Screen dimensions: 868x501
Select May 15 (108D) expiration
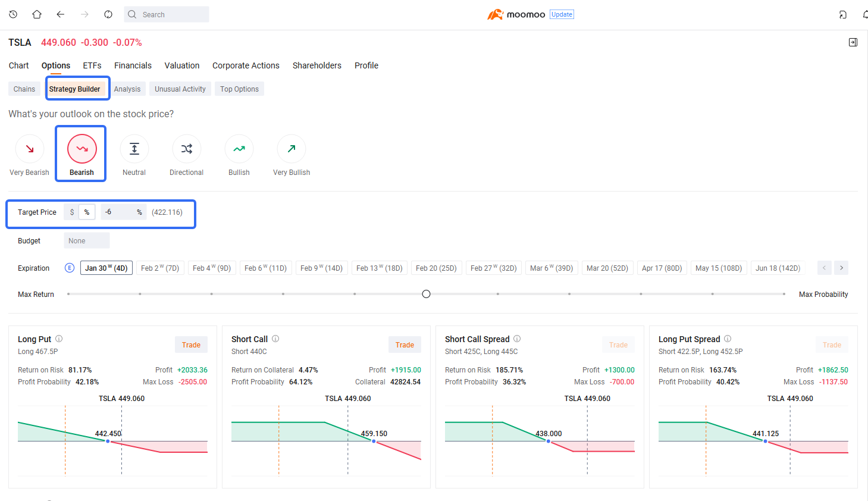pos(719,268)
